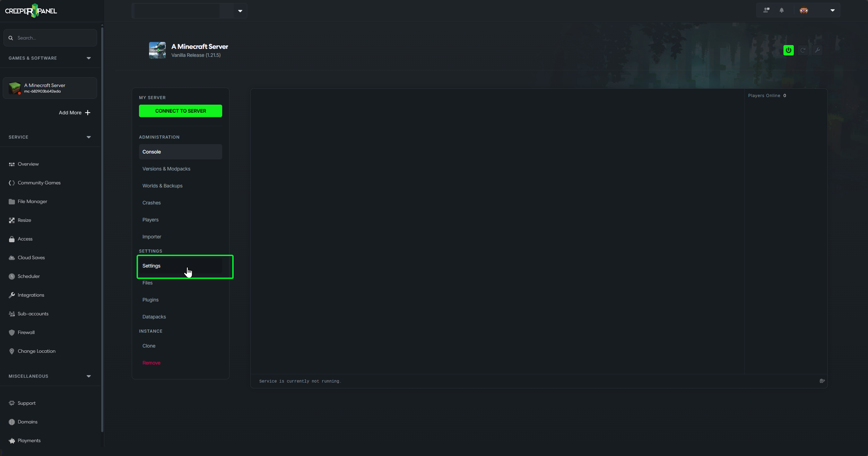This screenshot has width=868, height=456.
Task: Click the CreeperPanel logo
Action: click(x=31, y=10)
